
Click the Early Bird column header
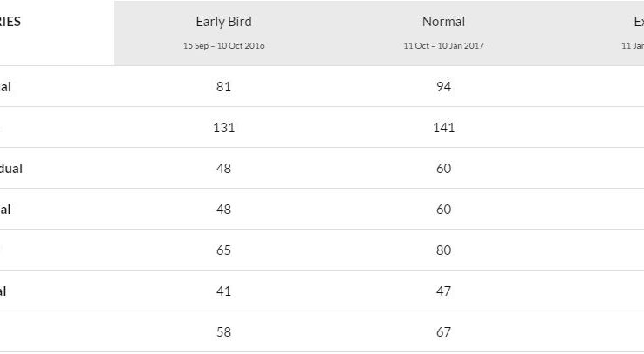click(224, 22)
